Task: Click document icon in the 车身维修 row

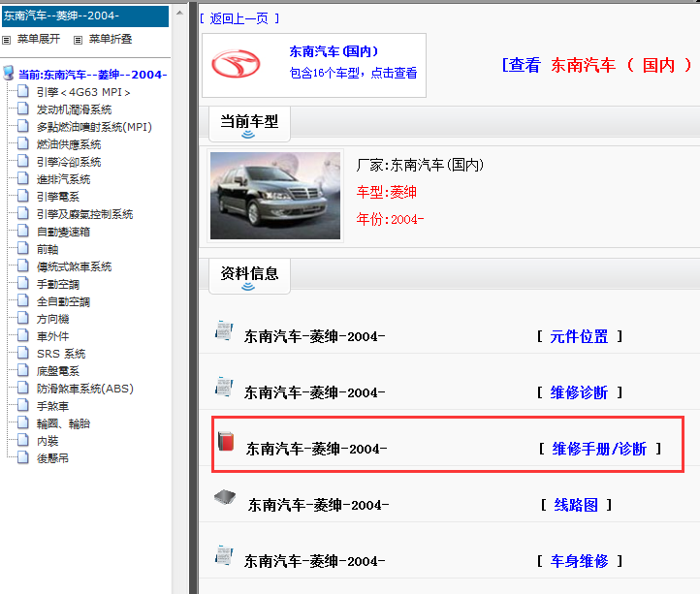Action: pos(224,555)
